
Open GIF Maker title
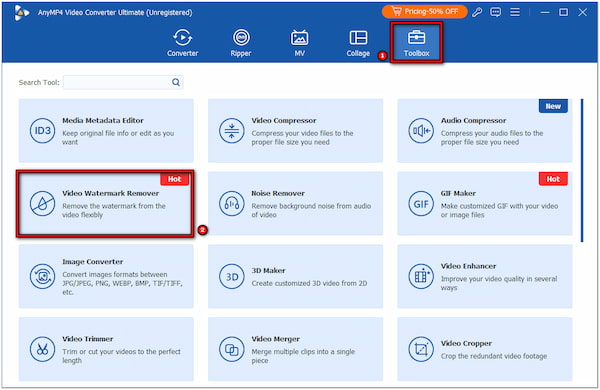458,193
